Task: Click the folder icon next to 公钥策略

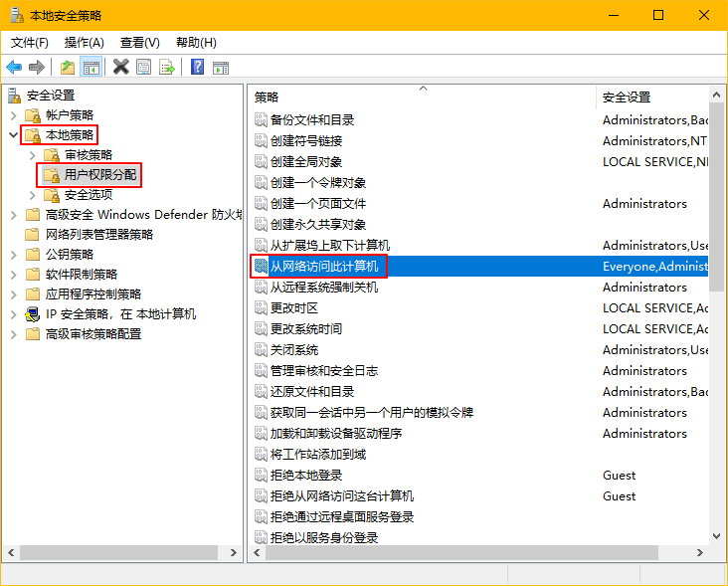Action: tap(33, 254)
